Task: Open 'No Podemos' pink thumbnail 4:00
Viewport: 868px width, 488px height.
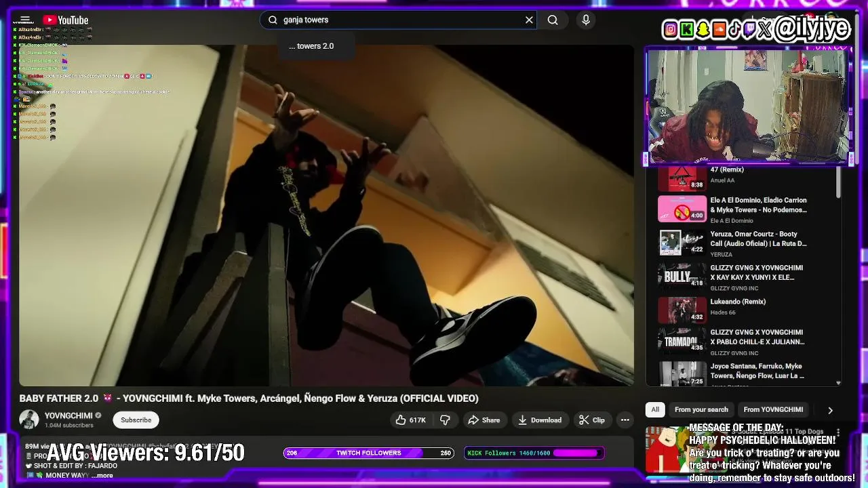Action: tap(682, 209)
